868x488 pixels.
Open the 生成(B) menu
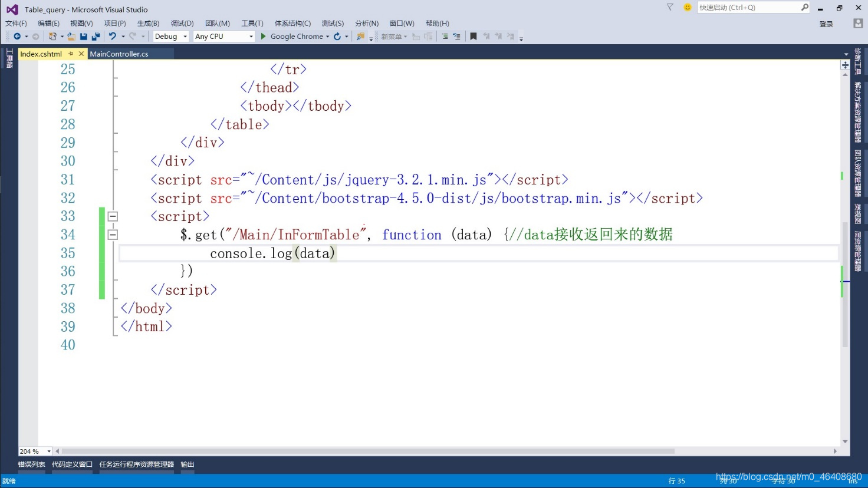148,23
